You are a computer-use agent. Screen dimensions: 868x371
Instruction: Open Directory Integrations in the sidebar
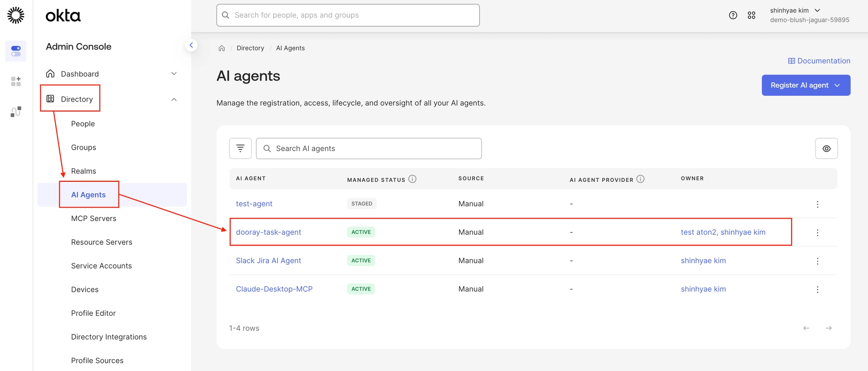pos(109,337)
